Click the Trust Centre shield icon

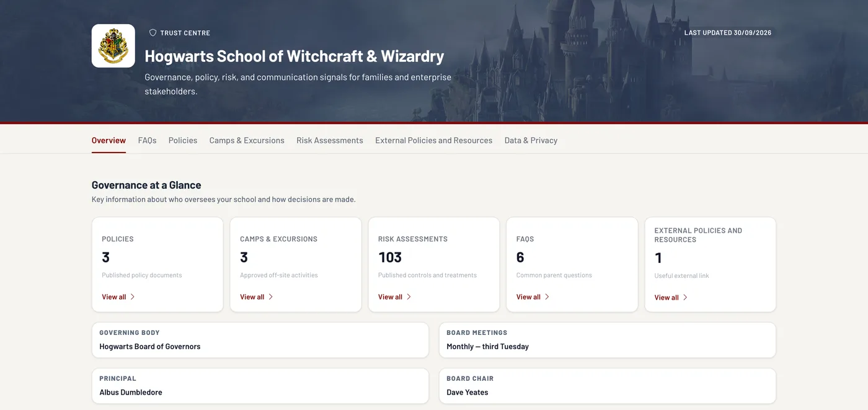click(x=153, y=33)
